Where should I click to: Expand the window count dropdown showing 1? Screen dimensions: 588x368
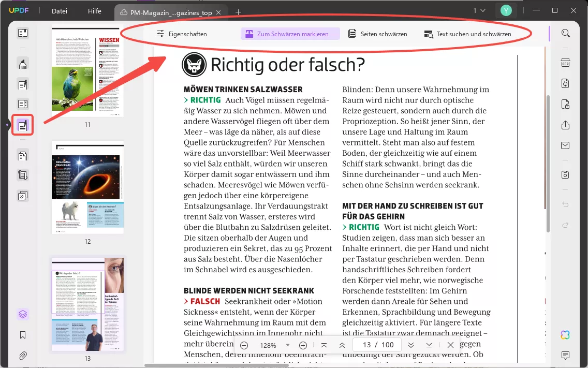pos(479,10)
